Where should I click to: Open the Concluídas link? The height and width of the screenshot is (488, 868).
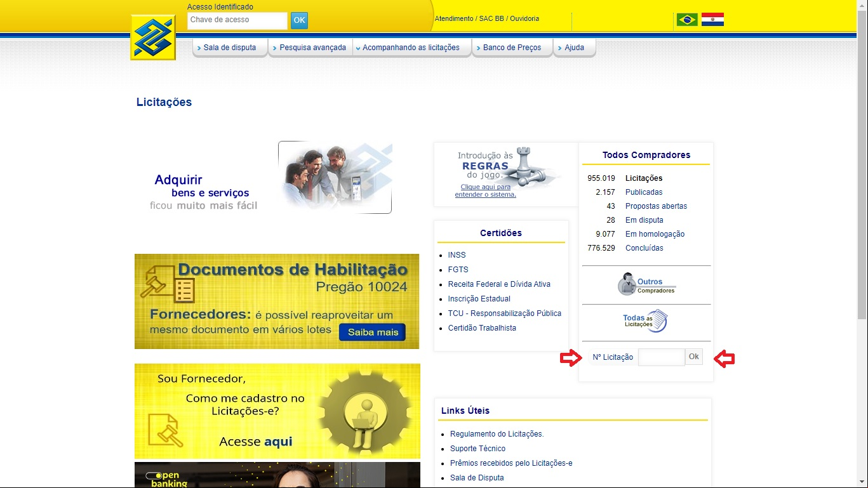click(x=644, y=248)
